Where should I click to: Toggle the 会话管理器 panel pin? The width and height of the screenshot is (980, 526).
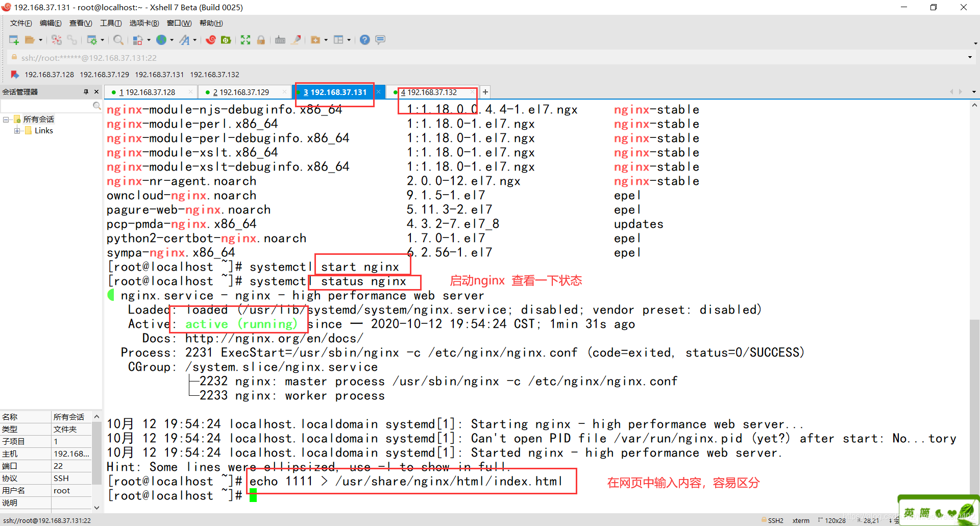[86, 92]
